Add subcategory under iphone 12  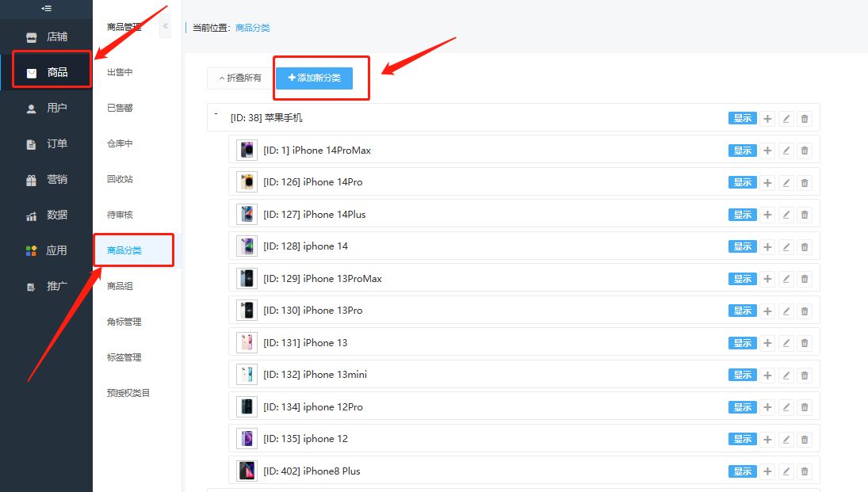point(767,440)
